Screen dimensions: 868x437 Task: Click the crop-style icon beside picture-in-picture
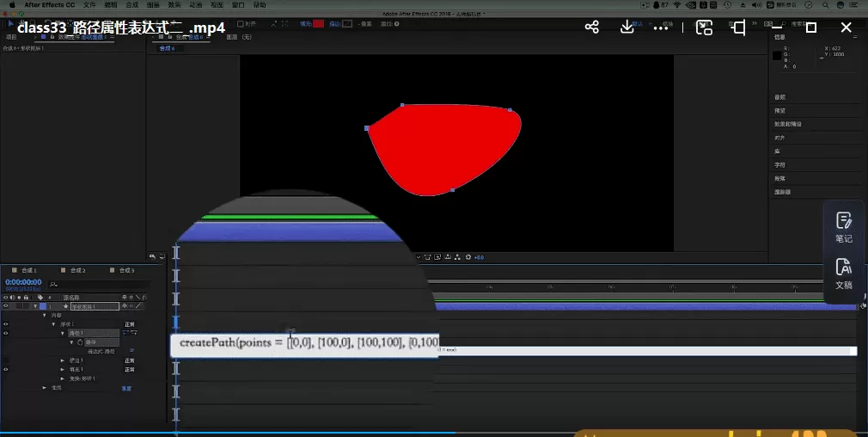[x=739, y=28]
